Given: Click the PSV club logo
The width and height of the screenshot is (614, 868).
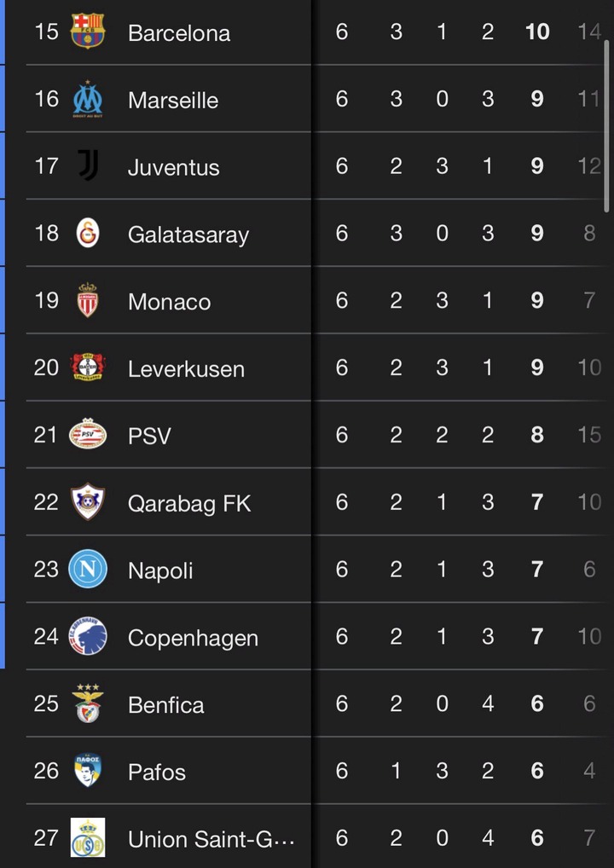Looking at the screenshot, I should pyautogui.click(x=88, y=435).
